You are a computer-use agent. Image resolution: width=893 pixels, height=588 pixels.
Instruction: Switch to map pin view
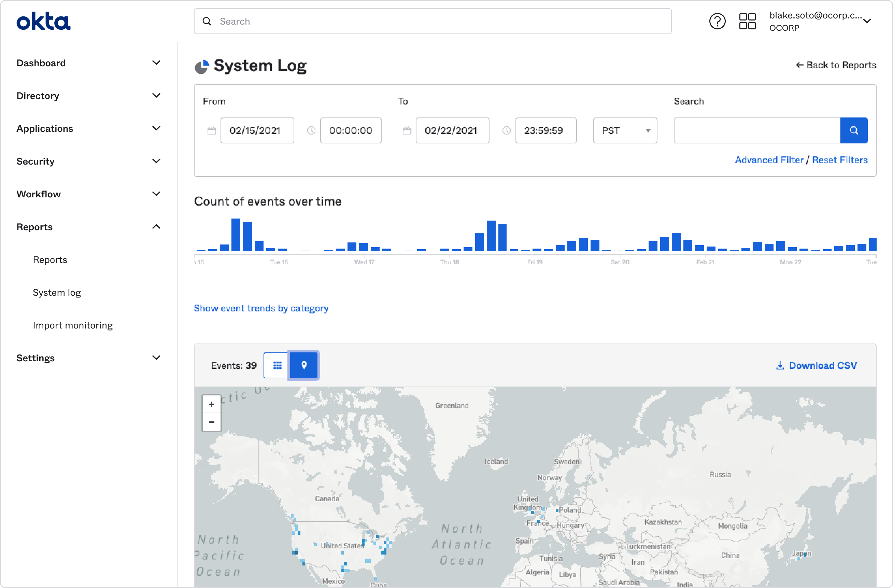(x=304, y=365)
